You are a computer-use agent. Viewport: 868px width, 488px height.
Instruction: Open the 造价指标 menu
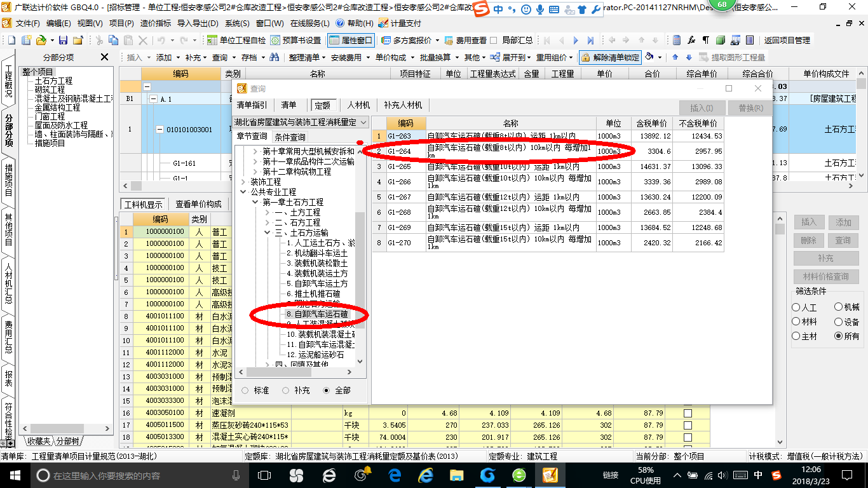156,23
